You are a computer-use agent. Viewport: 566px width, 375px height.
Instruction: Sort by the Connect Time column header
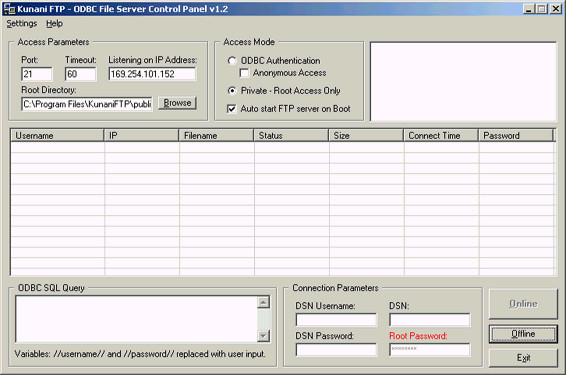[x=441, y=135]
